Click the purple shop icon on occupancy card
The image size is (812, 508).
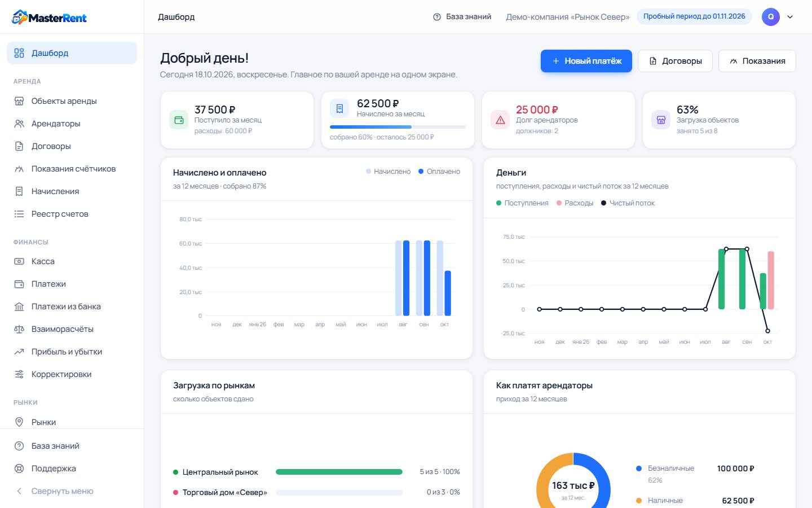(661, 120)
